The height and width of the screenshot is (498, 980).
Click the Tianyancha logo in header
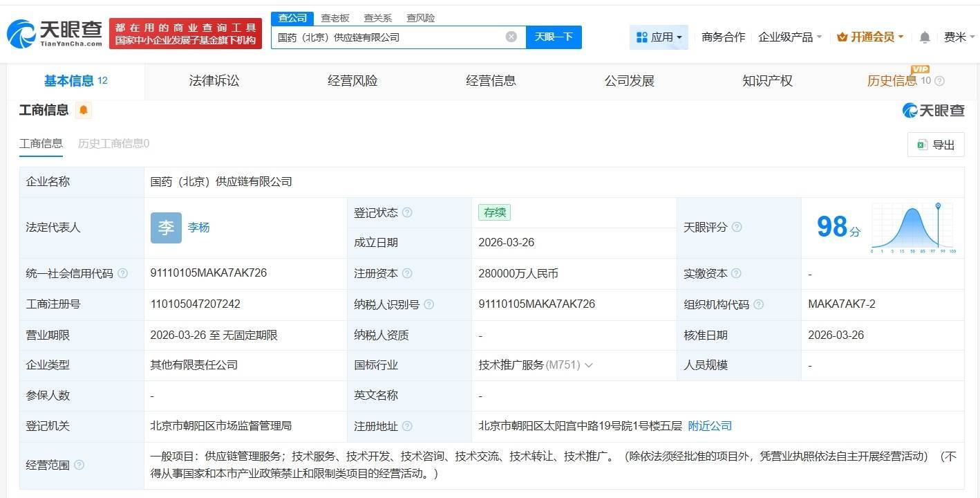coord(54,33)
